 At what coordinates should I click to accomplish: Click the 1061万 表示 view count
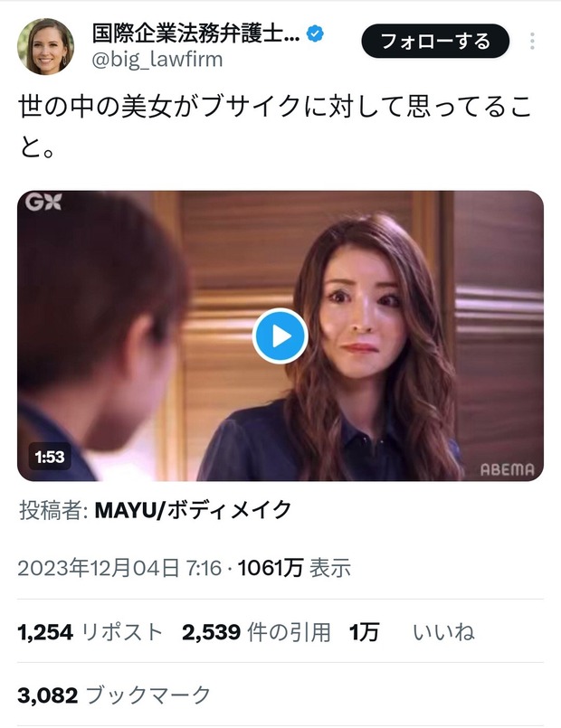(294, 567)
